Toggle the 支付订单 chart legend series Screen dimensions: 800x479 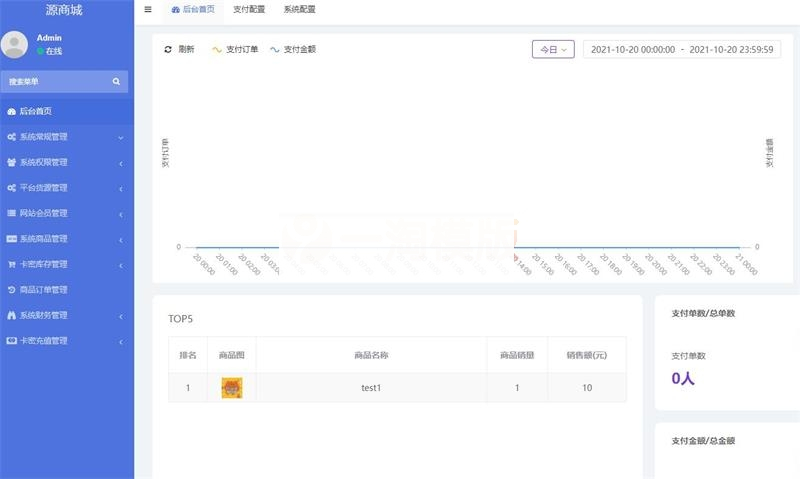point(235,49)
